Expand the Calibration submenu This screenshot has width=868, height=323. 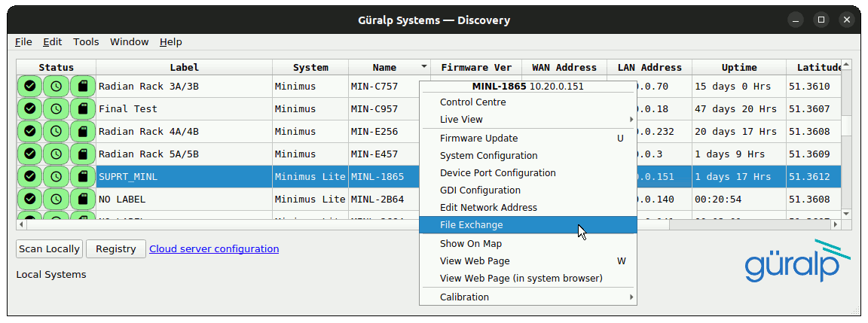[528, 297]
